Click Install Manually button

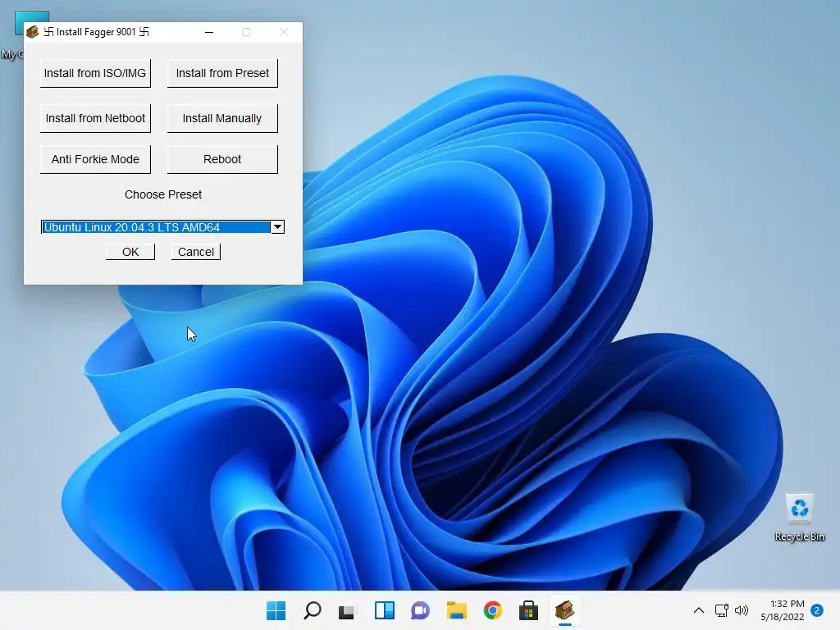tap(222, 118)
